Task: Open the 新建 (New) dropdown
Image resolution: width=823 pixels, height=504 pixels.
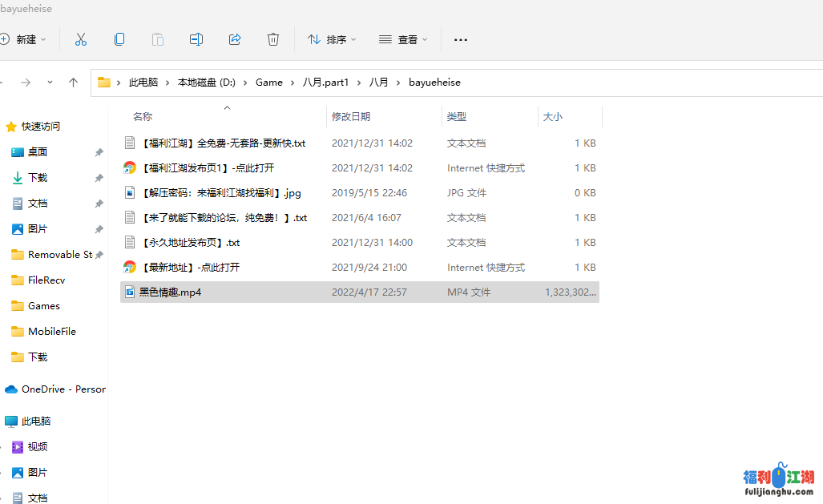Action: (x=24, y=39)
